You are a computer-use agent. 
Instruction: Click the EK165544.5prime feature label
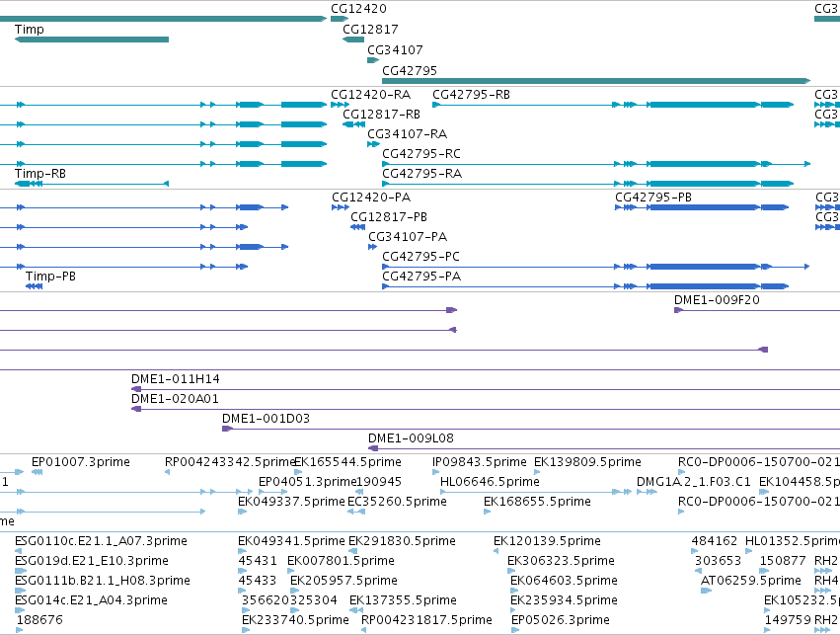point(347,462)
